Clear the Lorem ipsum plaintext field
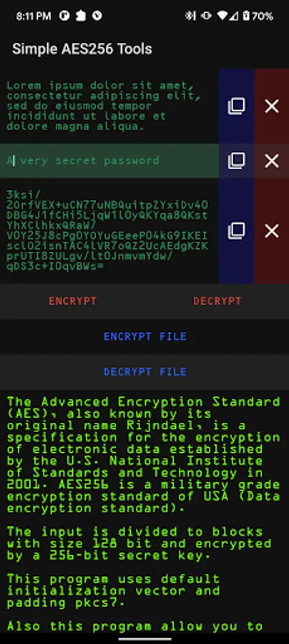The height and width of the screenshot is (644, 289). (x=272, y=107)
